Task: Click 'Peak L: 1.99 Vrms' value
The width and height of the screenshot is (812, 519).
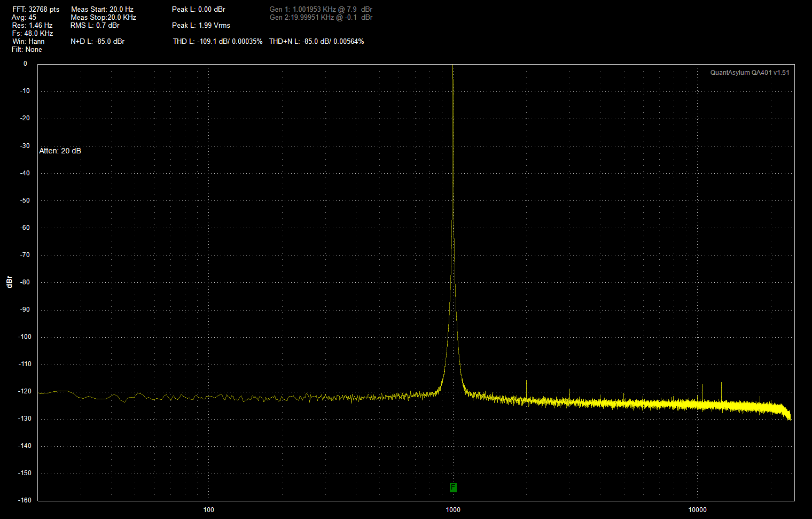Action: point(201,25)
